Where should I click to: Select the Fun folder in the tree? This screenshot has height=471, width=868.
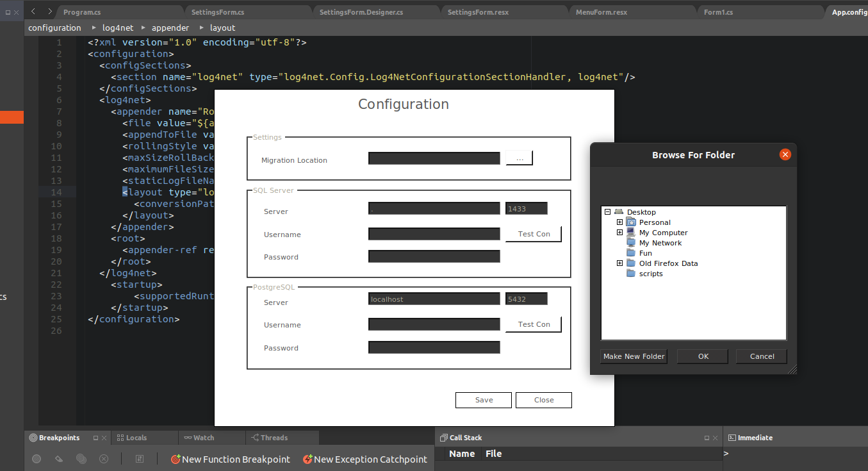point(646,253)
